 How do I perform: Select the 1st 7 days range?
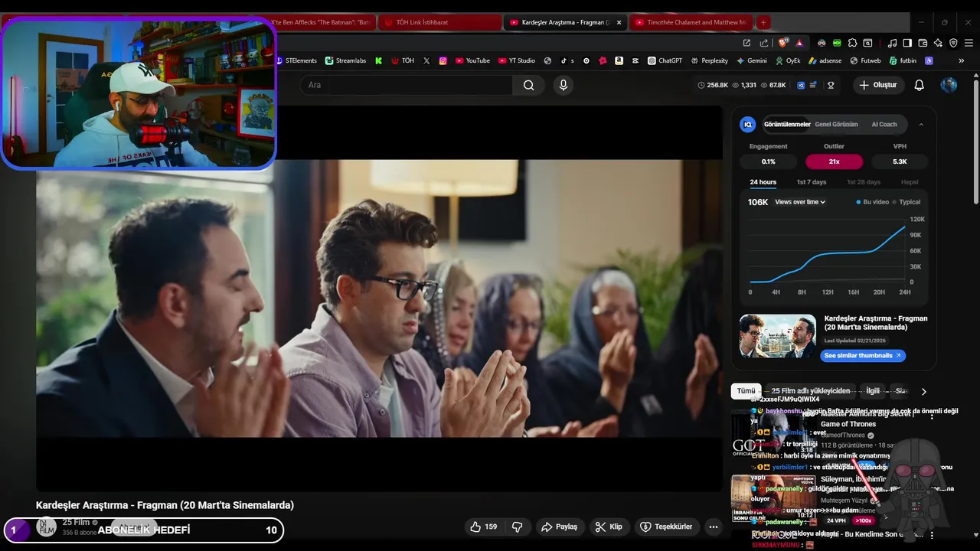point(812,182)
